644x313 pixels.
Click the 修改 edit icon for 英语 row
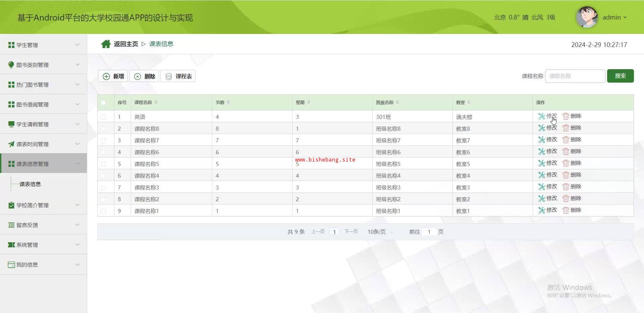coord(541,116)
